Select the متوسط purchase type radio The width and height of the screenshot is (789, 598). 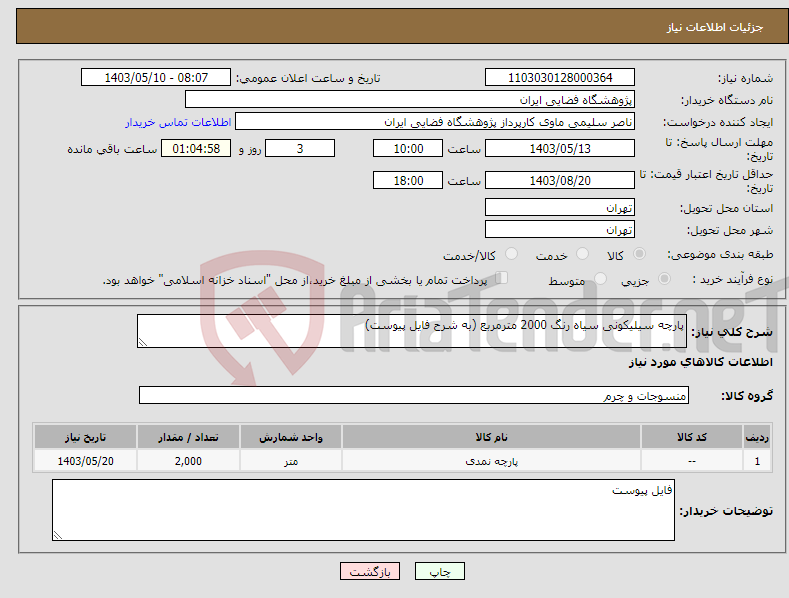600,278
